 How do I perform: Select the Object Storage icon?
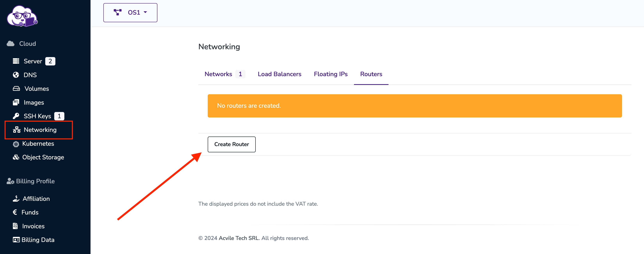pos(16,157)
